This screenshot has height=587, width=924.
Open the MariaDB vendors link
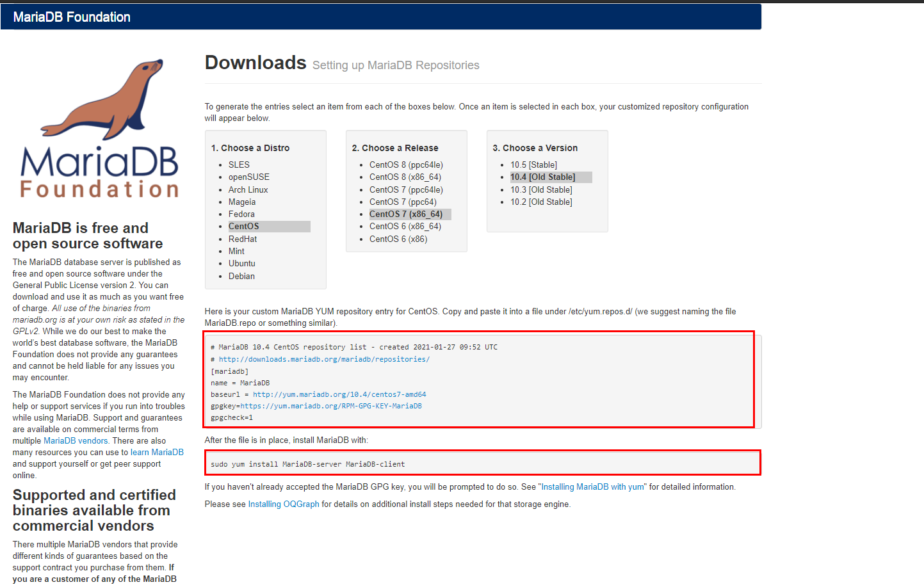point(76,441)
